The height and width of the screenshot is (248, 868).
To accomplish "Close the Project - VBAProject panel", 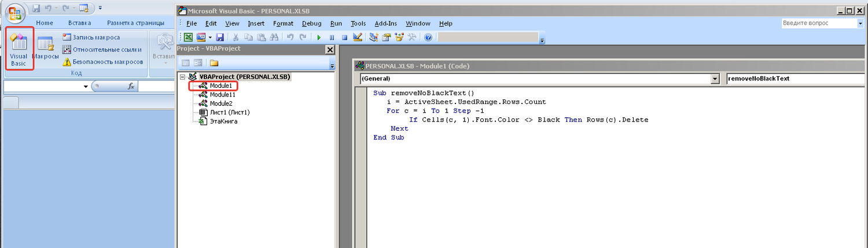I will (330, 50).
